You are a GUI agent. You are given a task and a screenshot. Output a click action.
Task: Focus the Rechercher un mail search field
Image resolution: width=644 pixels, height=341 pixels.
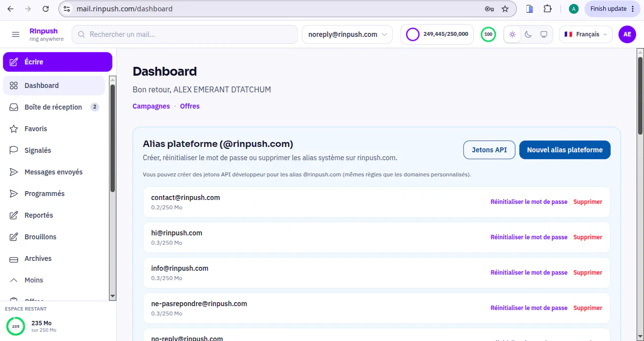point(185,34)
